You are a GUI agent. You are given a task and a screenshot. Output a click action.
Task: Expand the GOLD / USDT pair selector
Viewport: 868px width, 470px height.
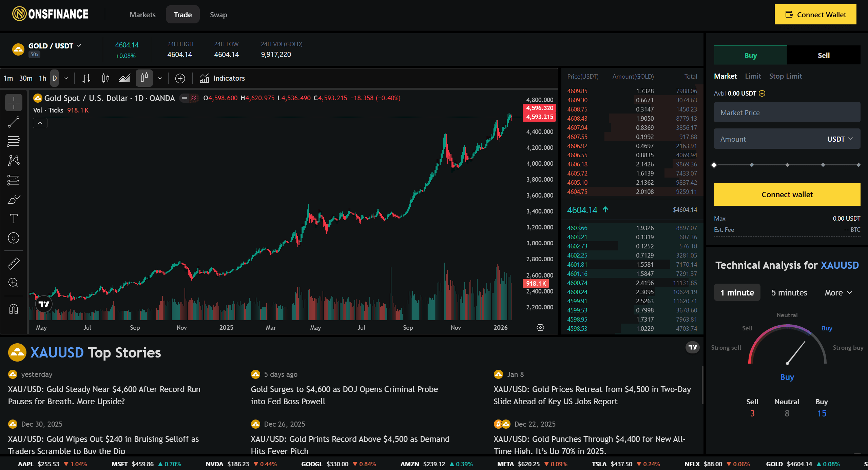54,46
